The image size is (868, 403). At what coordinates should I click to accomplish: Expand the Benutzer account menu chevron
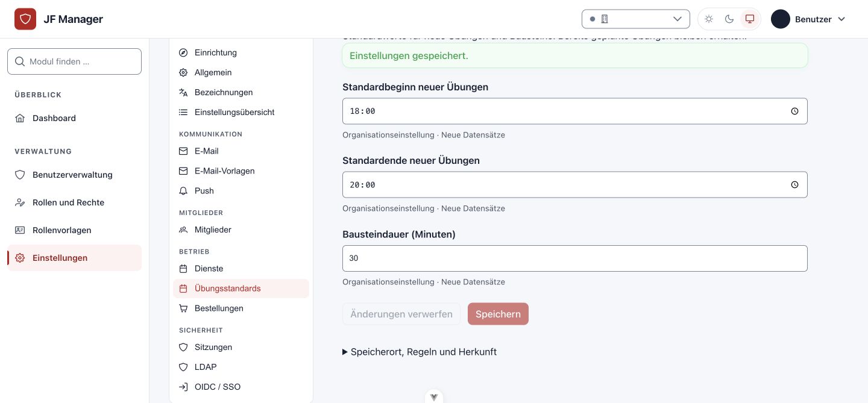841,19
